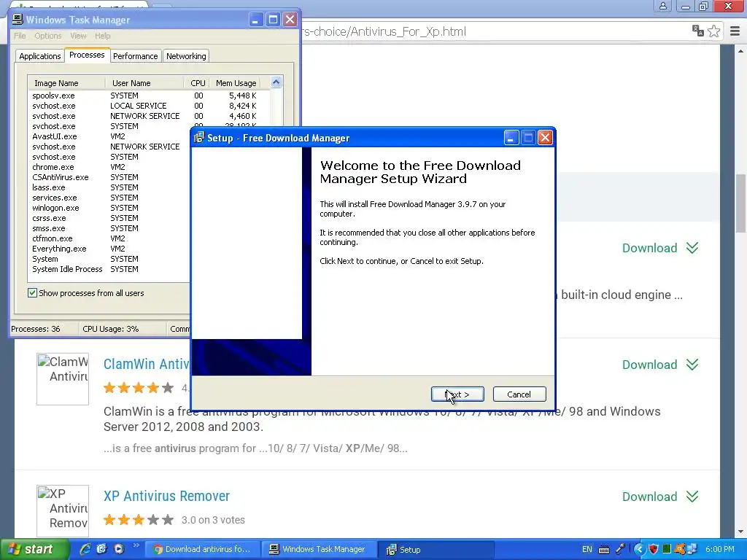The width and height of the screenshot is (747, 560).
Task: Switch to the Applications tab in Task Manager
Action: click(40, 56)
